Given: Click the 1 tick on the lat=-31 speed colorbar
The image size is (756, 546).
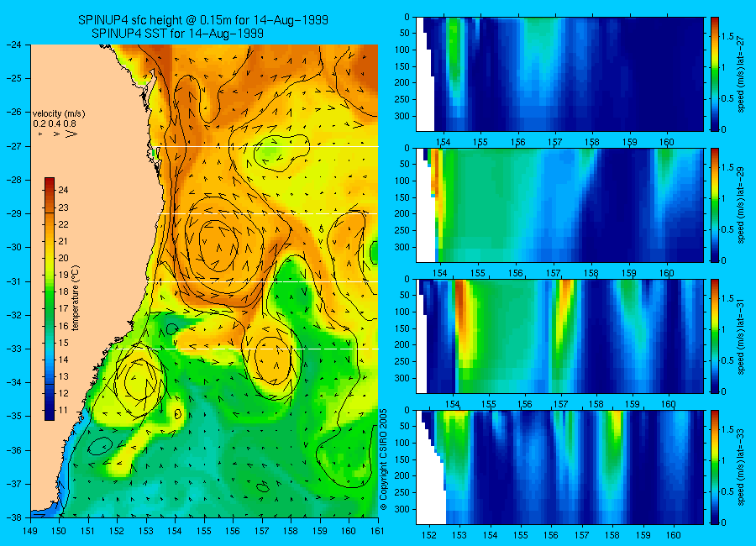Looking at the screenshot, I should pyautogui.click(x=724, y=329).
